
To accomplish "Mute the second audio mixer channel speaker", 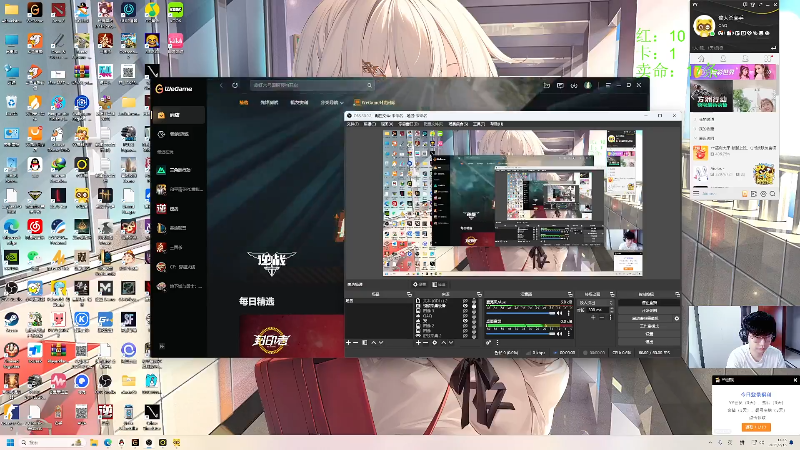I will point(559,334).
